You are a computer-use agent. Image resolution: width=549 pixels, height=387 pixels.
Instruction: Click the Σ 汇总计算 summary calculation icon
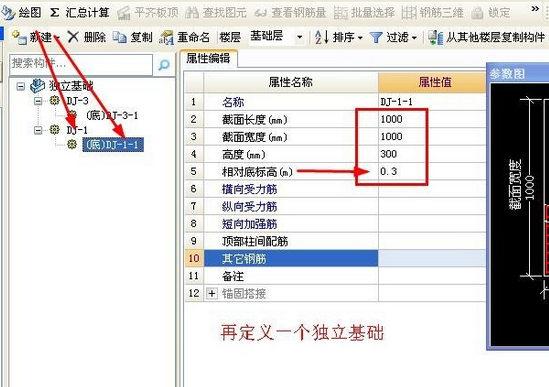54,13
